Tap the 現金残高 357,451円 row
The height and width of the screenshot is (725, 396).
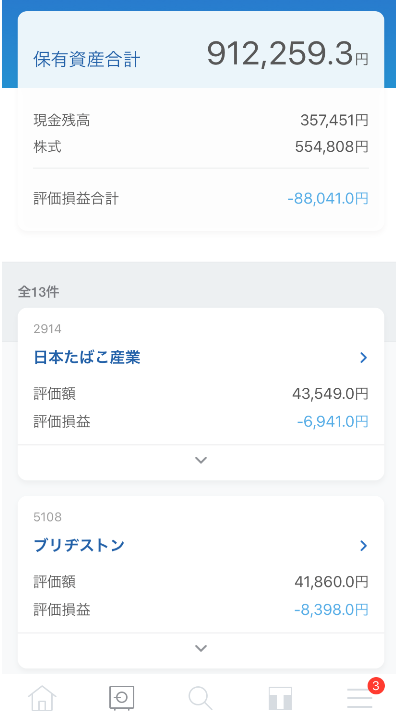coord(201,120)
